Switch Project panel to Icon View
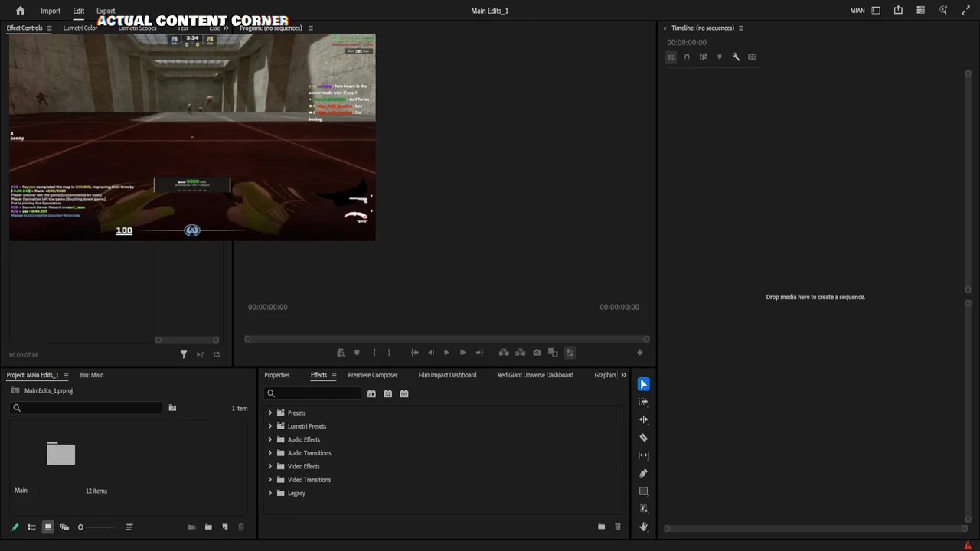Viewport: 980px width, 551px height. [47, 527]
